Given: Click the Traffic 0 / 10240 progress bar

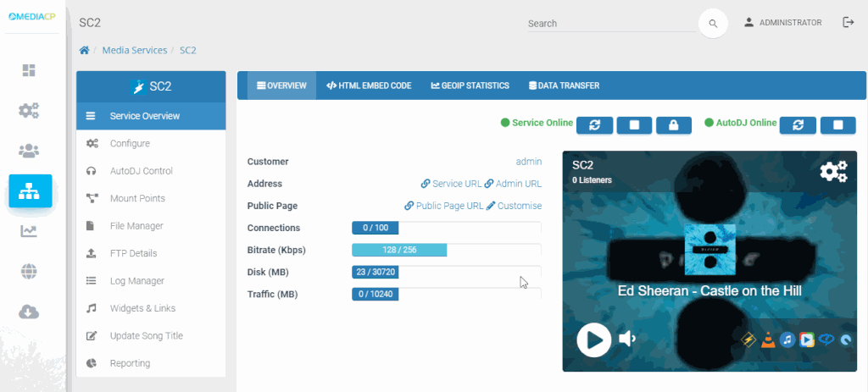Looking at the screenshot, I should click(447, 294).
